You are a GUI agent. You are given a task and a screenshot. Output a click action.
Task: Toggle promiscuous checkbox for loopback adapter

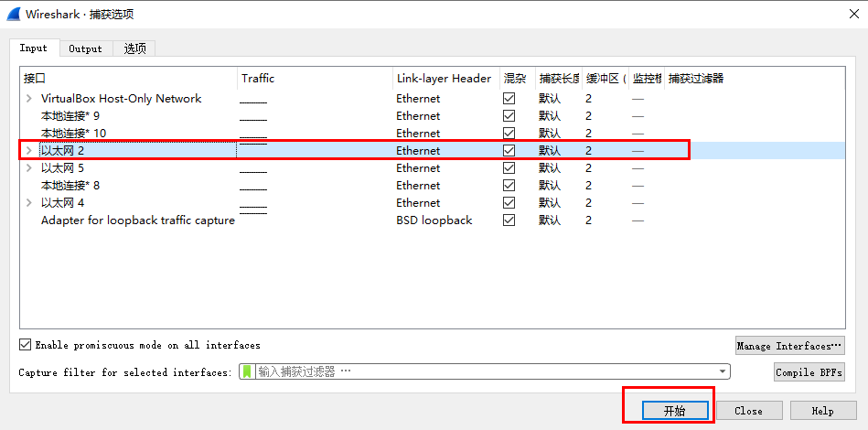509,220
